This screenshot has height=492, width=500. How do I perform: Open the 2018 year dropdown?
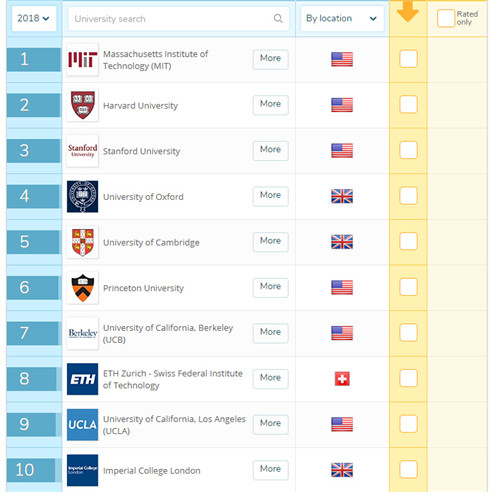click(34, 18)
